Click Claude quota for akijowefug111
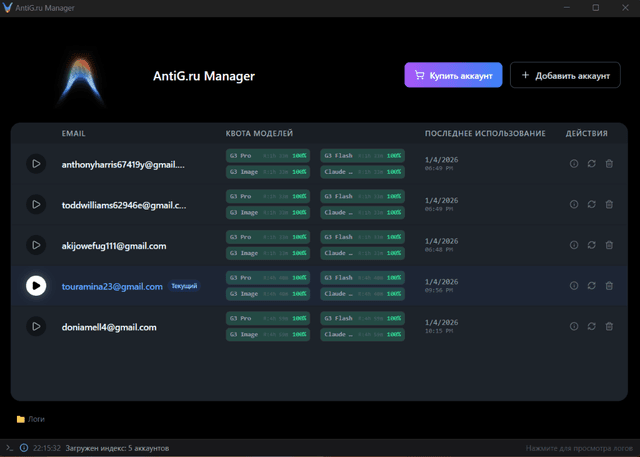Viewport: 640px width, 457px height. 362,253
